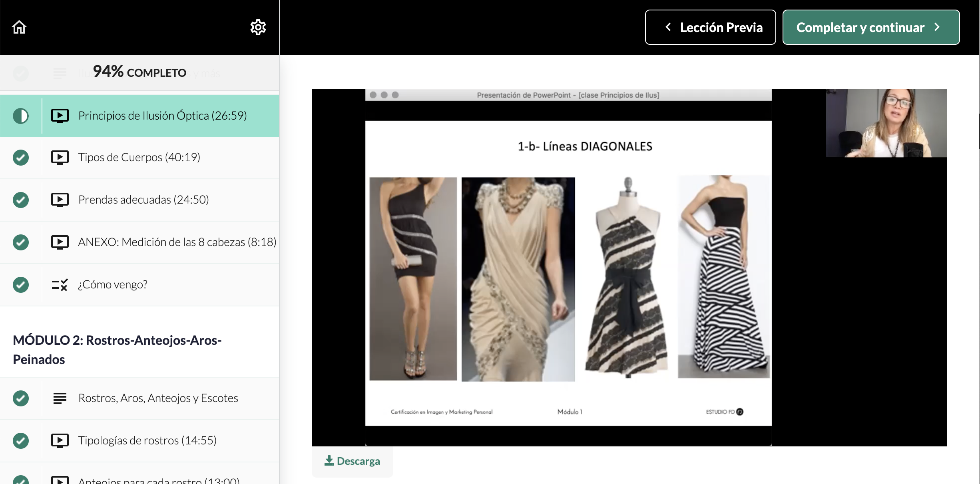Click the left chevron in Lección Previa
Viewport: 980px width, 484px height.
click(668, 27)
